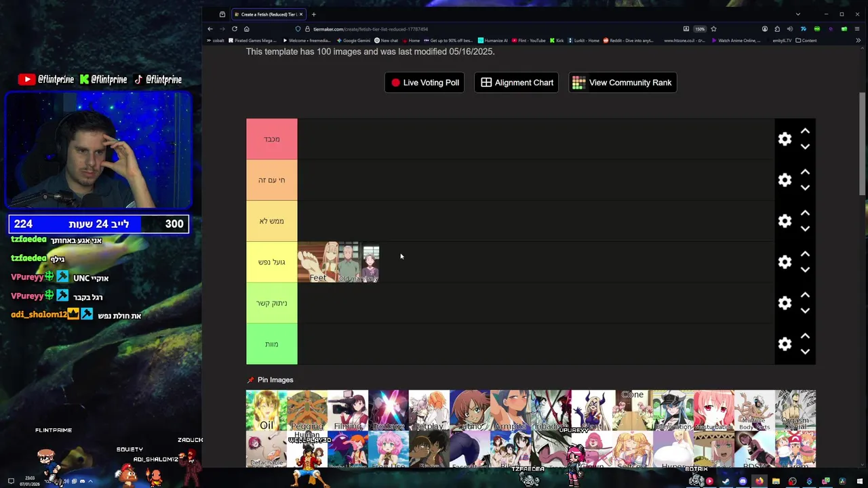
Task: Open the browser hamburger application menu
Action: point(857,29)
